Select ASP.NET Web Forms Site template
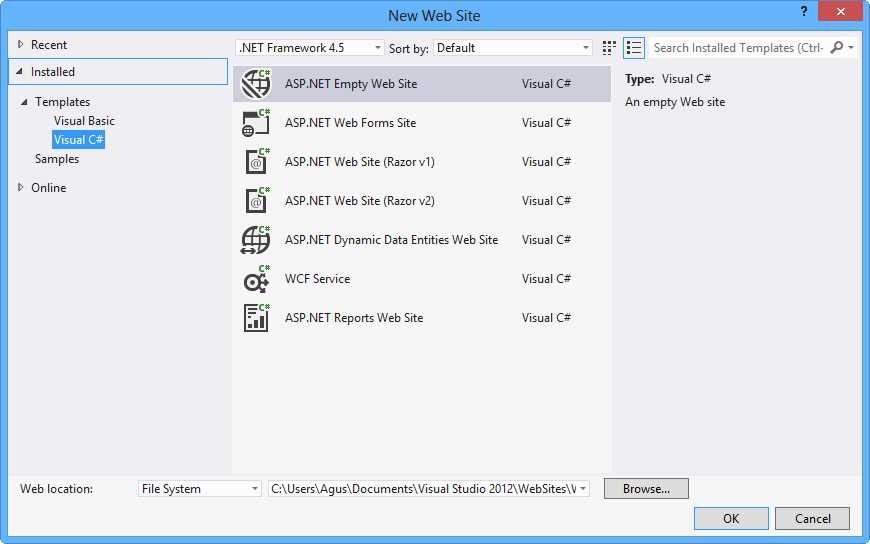 point(422,123)
